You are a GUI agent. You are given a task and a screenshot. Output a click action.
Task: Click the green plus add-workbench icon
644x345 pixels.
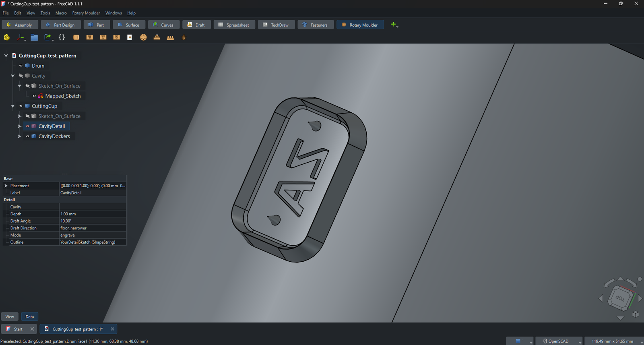coord(394,25)
